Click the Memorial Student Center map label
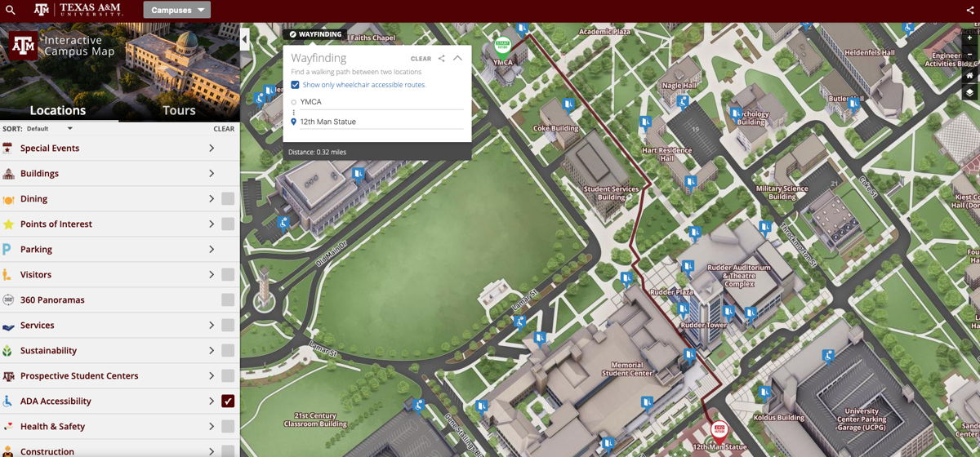This screenshot has width=980, height=457. tap(627, 370)
